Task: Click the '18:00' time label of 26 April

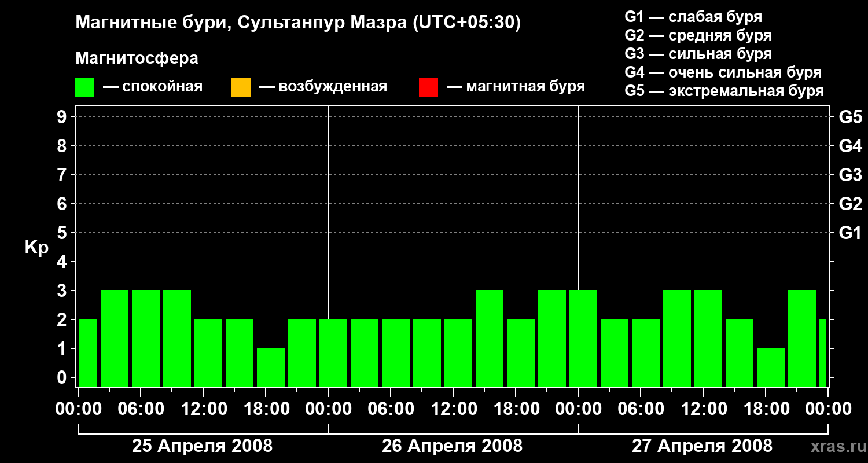Action: coord(516,409)
